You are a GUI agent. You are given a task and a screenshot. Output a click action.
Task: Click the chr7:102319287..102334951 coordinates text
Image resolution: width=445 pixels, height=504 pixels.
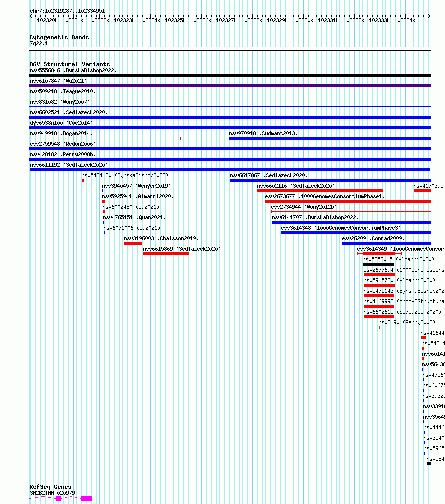[67, 11]
